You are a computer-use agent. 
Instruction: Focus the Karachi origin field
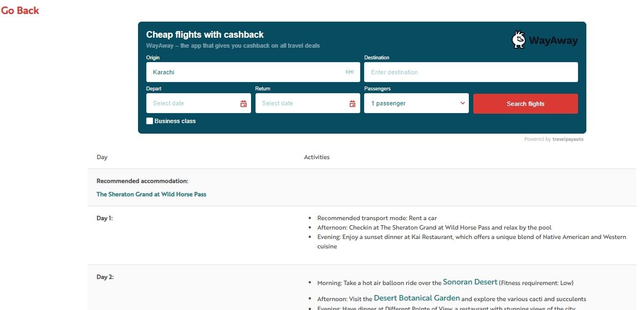pos(253,72)
